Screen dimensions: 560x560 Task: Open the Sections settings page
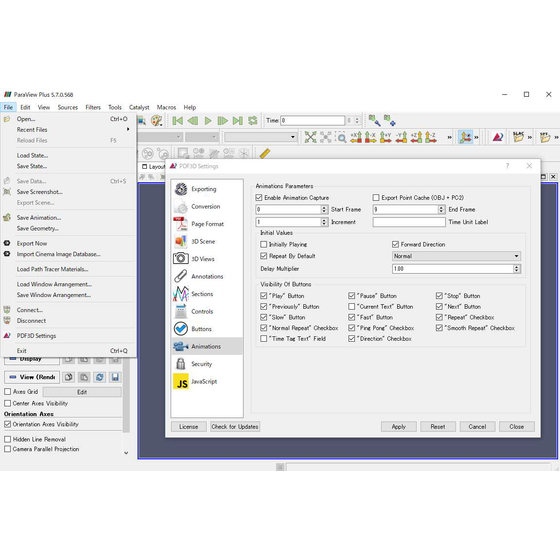207,294
